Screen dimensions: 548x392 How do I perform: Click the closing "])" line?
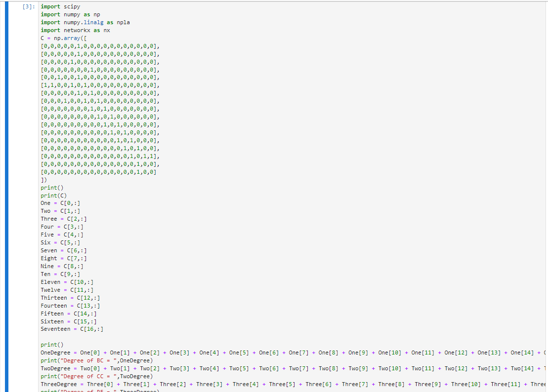coord(43,180)
